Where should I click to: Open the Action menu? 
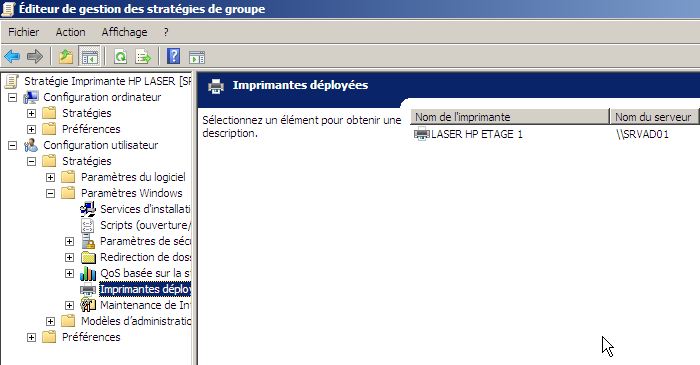click(70, 32)
